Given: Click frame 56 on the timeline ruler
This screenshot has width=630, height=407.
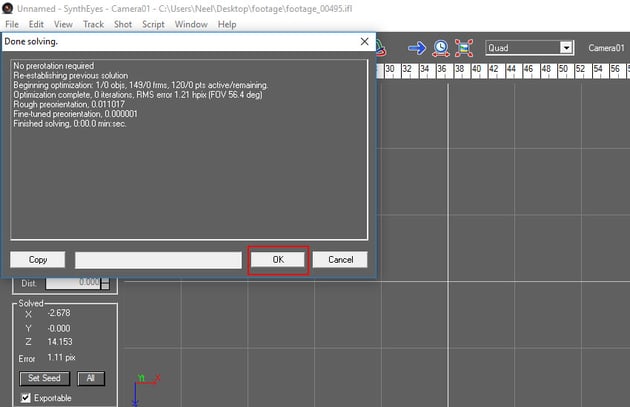Looking at the screenshot, I should coord(615,69).
